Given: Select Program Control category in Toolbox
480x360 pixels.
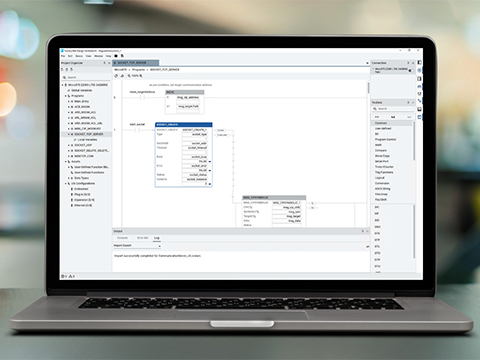Looking at the screenshot, I should [385, 139].
